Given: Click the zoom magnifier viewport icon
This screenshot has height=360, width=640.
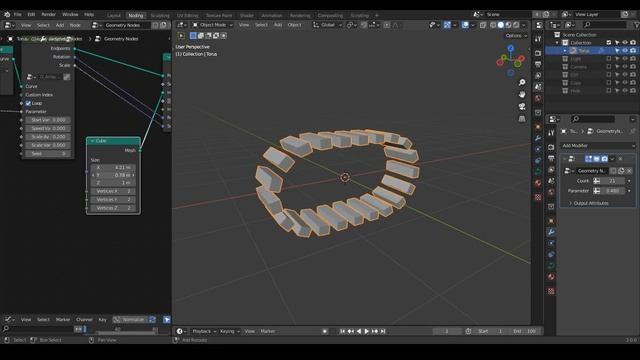Looking at the screenshot, I should [x=522, y=82].
